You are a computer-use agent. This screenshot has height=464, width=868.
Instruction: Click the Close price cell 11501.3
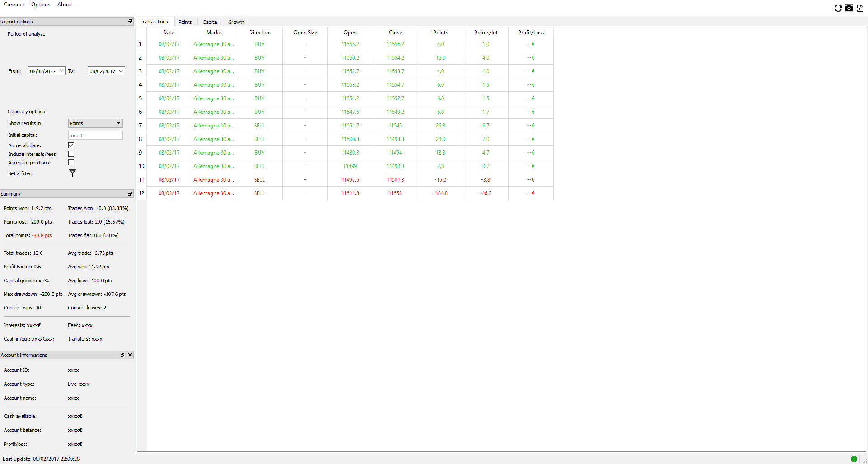[x=395, y=180]
